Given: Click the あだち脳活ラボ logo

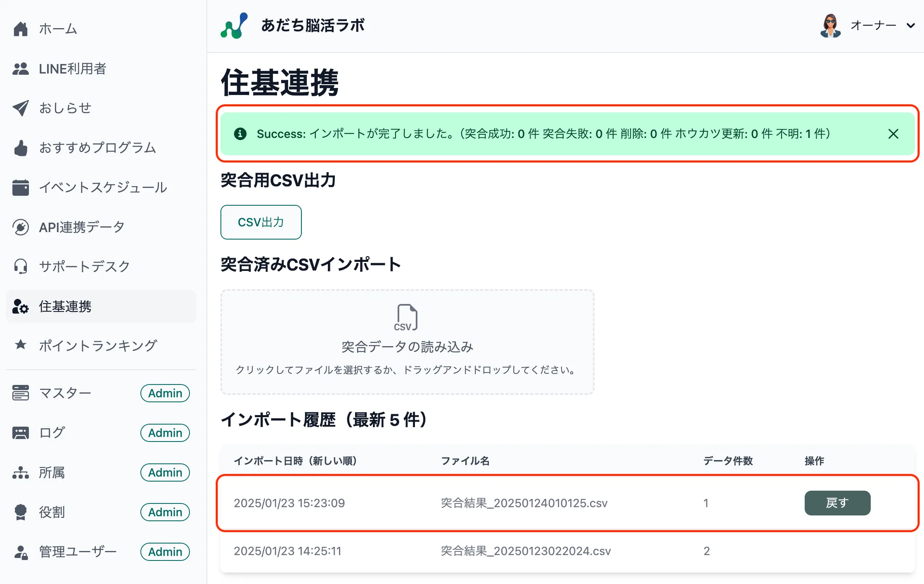Looking at the screenshot, I should (234, 26).
